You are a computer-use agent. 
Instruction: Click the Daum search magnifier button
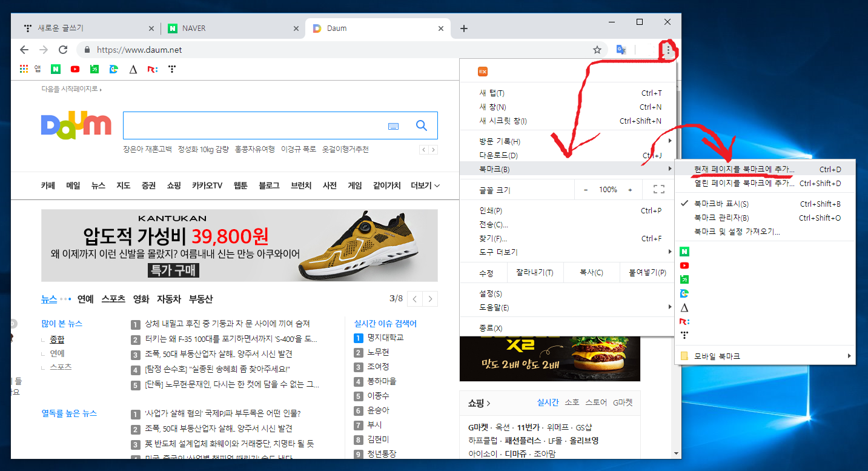pyautogui.click(x=422, y=125)
